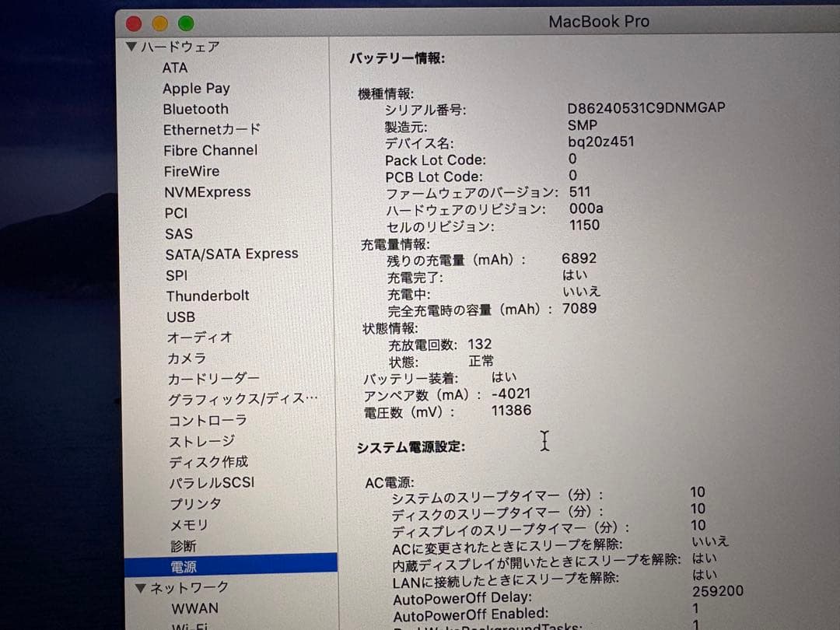Click the システム電源設定 heading
Image resolution: width=840 pixels, height=630 pixels.
pyautogui.click(x=411, y=446)
